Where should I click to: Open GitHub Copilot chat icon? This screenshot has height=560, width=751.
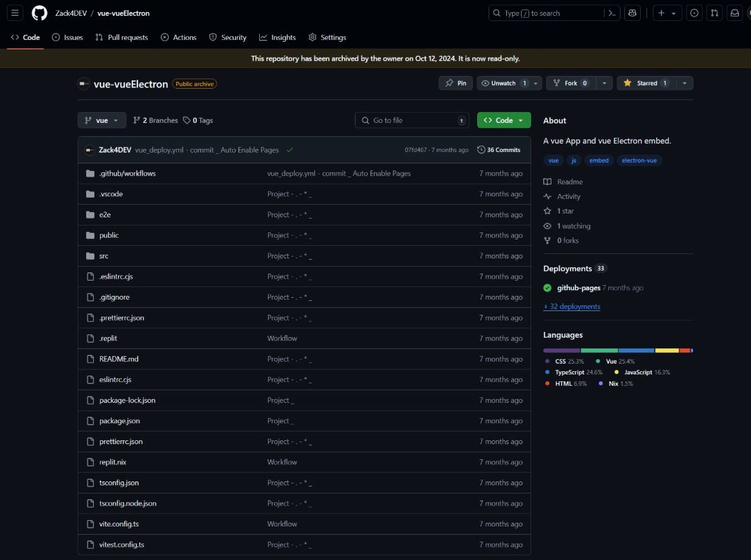632,13
